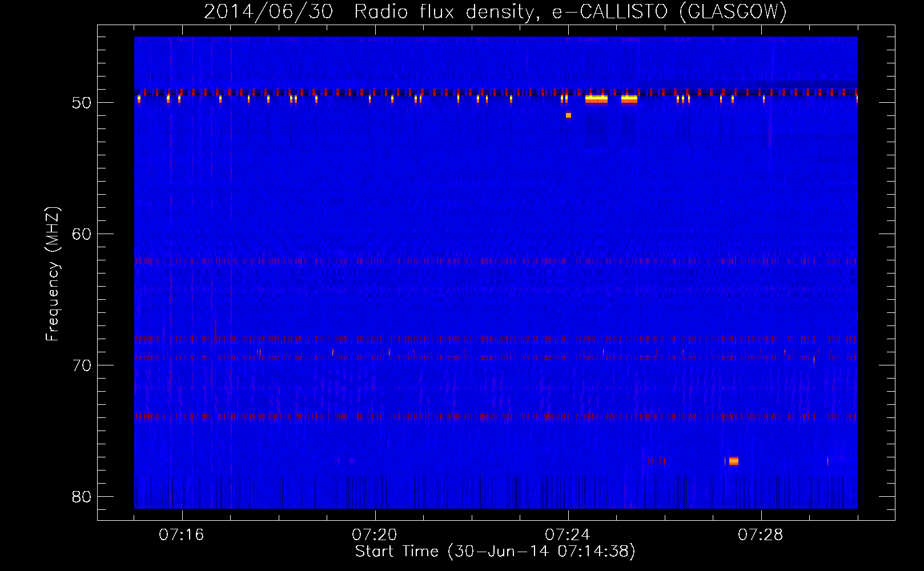Click the 07:20 time tick label
The width and height of the screenshot is (924, 571).
[x=375, y=535]
